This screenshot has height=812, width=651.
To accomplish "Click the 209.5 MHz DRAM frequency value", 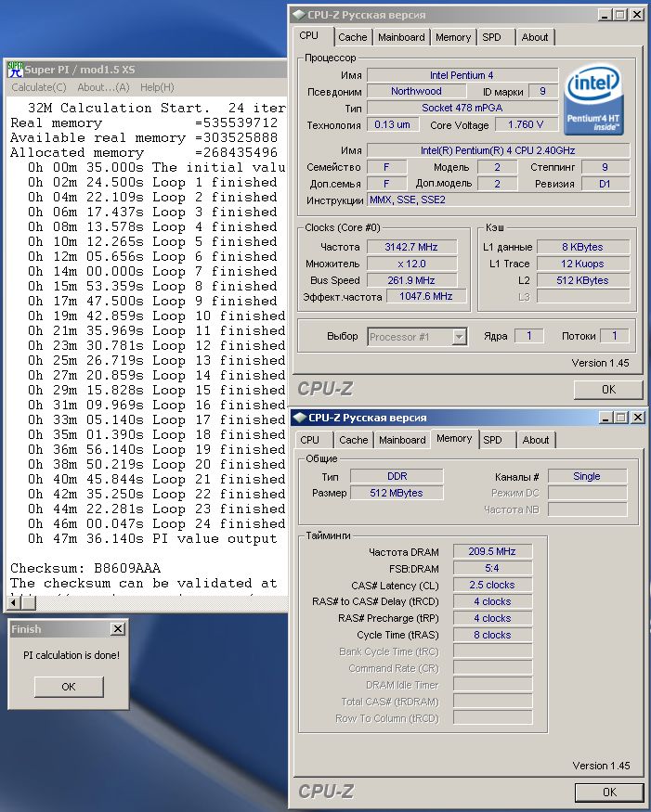I will coord(492,551).
